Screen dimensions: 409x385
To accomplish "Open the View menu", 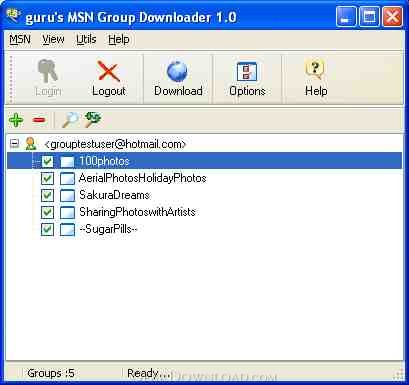I will point(53,39).
